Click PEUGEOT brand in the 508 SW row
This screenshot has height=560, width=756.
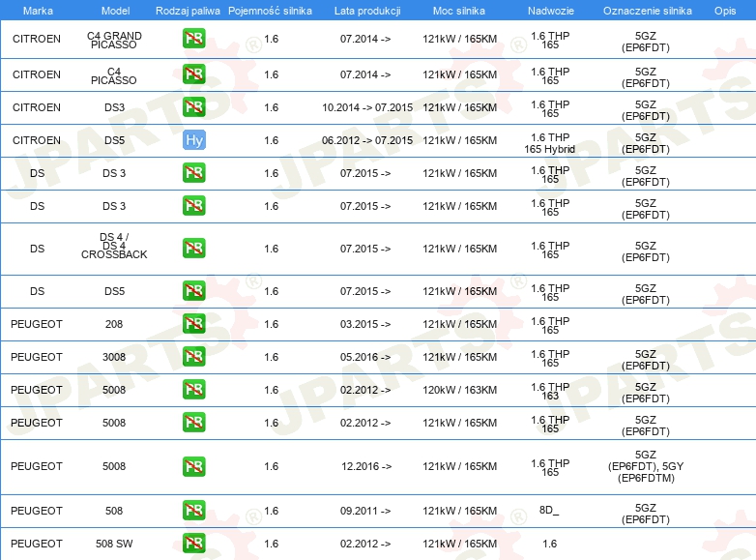37,544
